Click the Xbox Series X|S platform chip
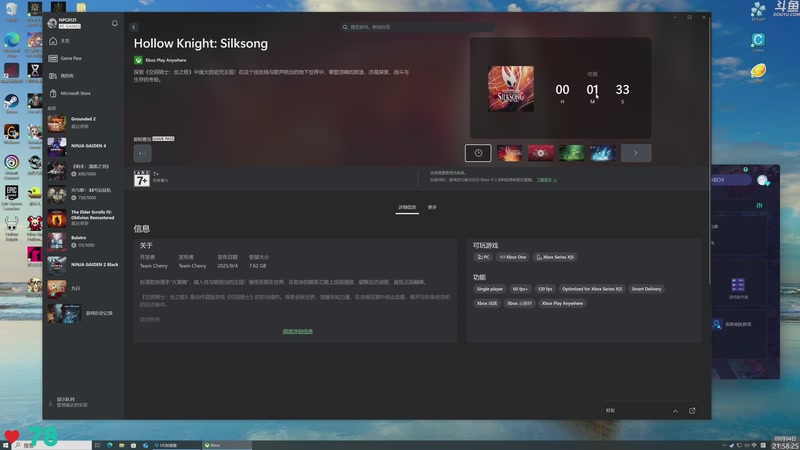 pos(555,257)
